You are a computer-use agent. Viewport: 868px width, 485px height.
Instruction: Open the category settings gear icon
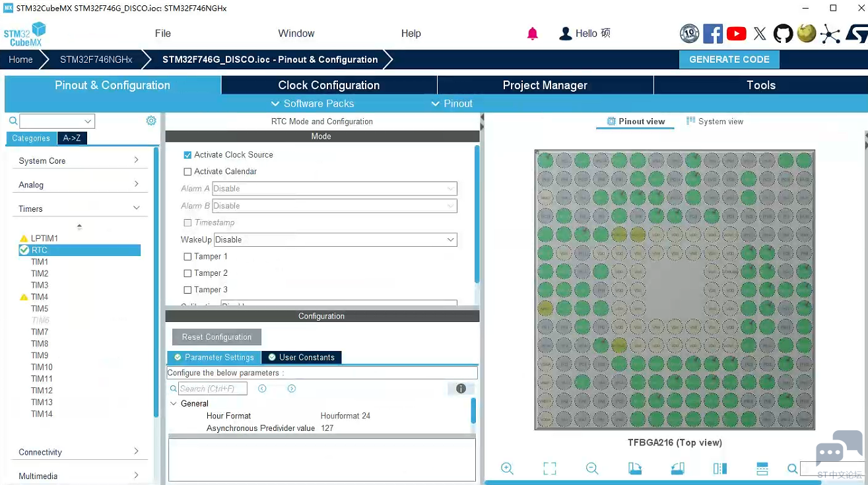point(151,121)
